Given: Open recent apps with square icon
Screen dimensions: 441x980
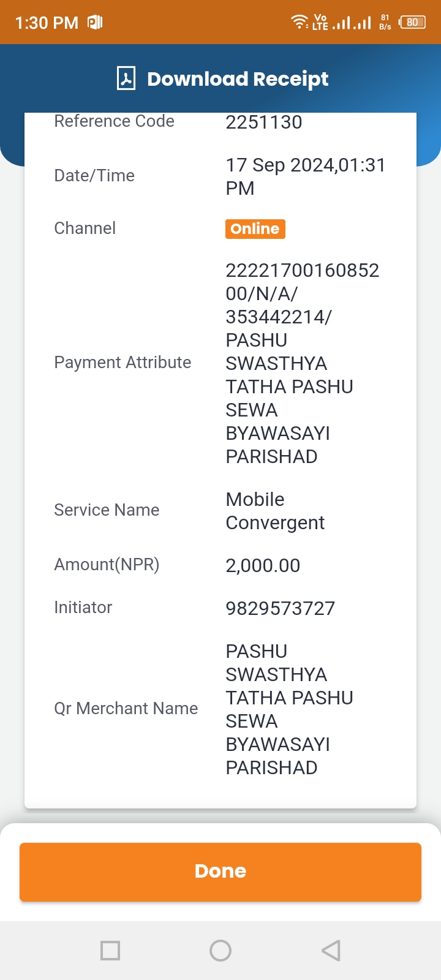Looking at the screenshot, I should tap(110, 951).
